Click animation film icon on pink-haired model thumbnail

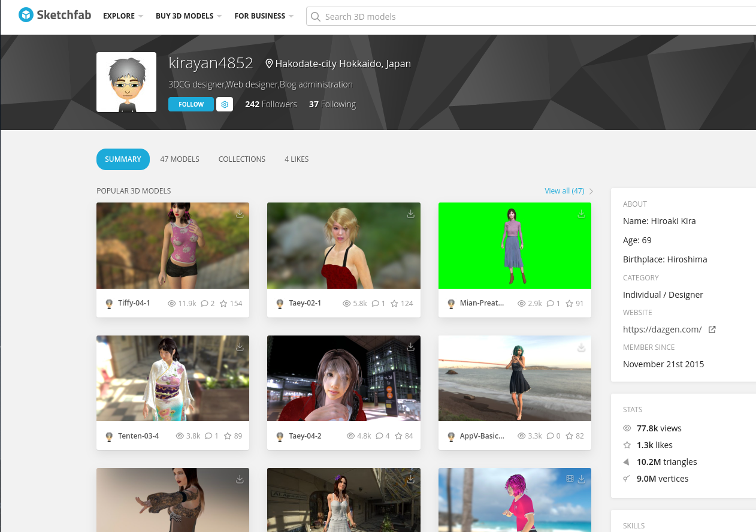(x=570, y=479)
